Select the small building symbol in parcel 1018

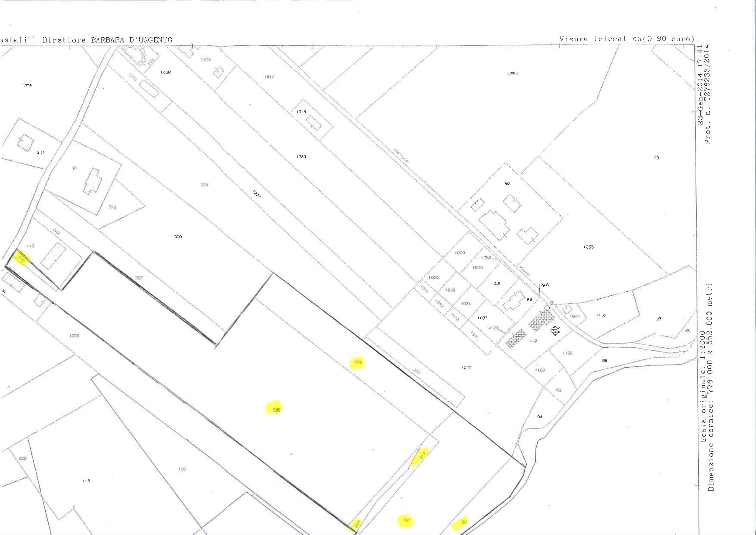[314, 123]
